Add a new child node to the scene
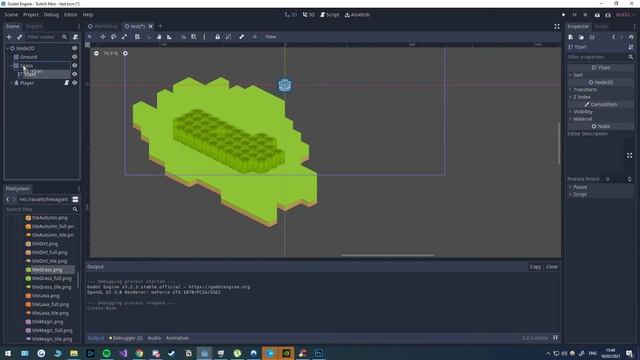 tap(9, 37)
